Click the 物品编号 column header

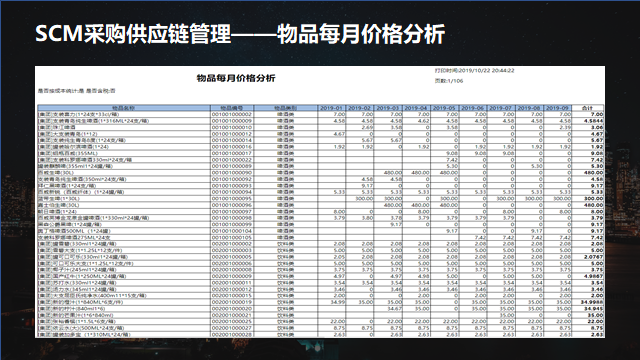point(232,108)
